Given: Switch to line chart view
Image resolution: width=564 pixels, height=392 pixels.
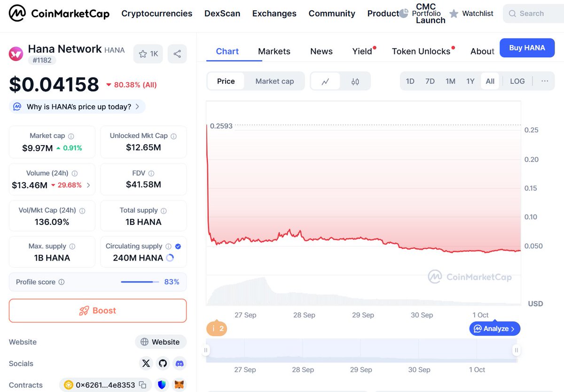Looking at the screenshot, I should coord(325,81).
